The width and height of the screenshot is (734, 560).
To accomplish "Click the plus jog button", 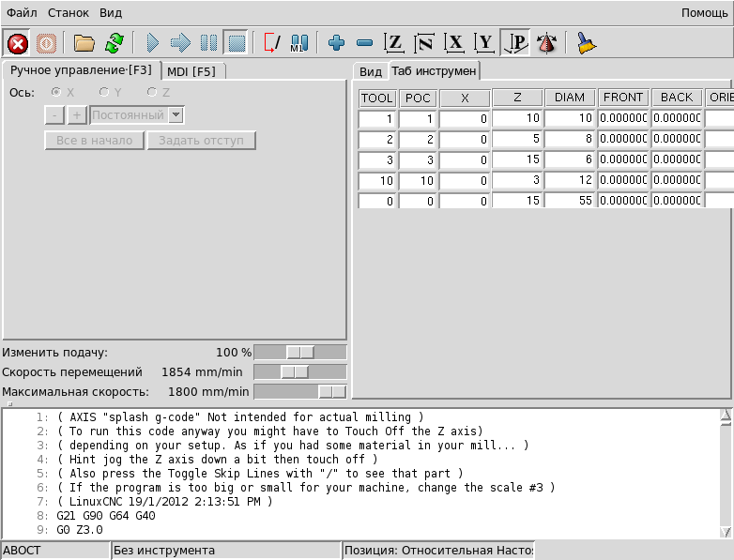I will tap(77, 115).
